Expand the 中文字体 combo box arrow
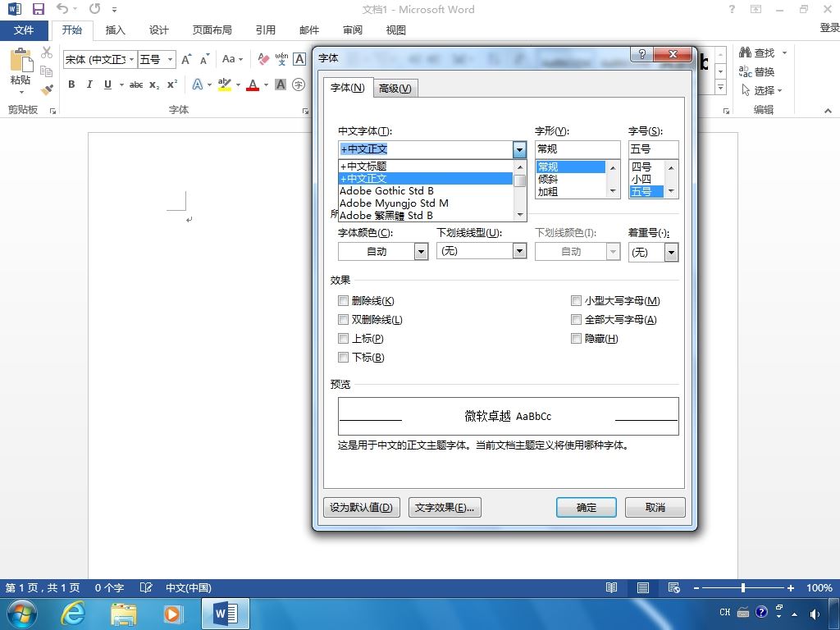This screenshot has height=630, width=840. tap(519, 149)
